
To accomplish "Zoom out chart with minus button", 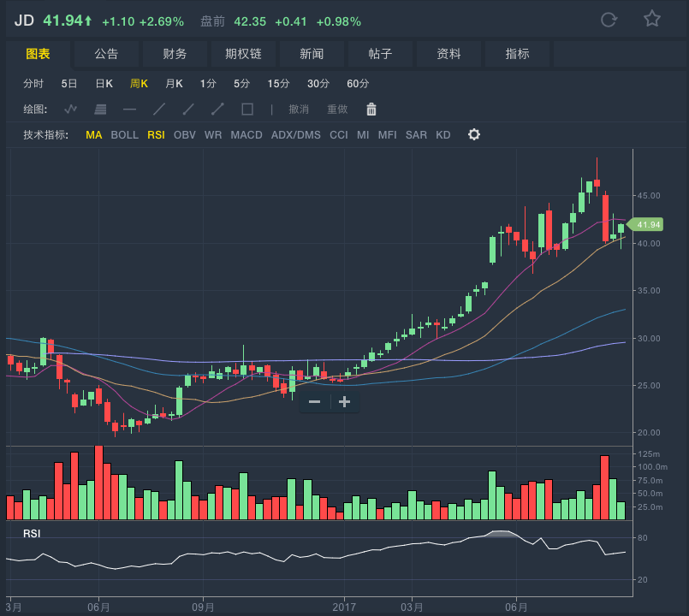I will tap(315, 401).
